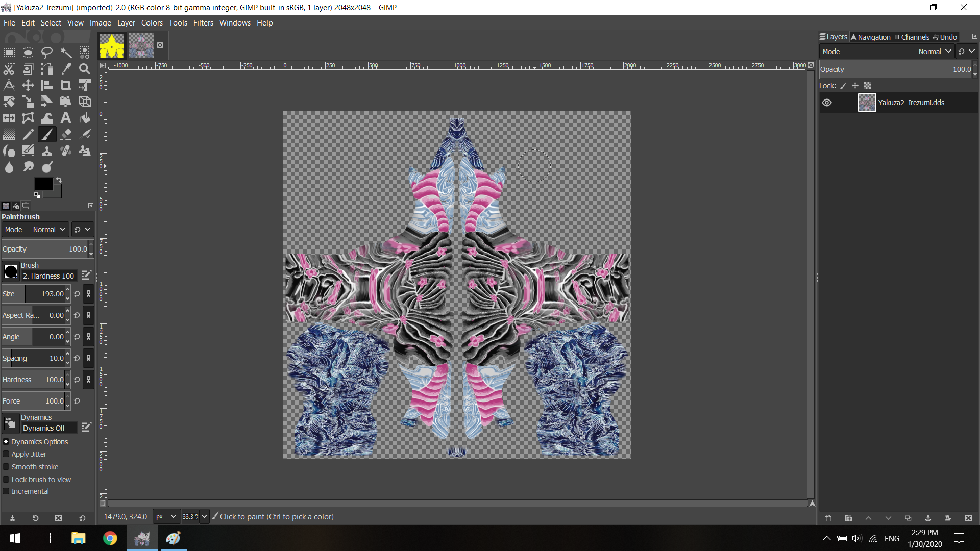The width and height of the screenshot is (980, 551).
Task: Open the layer Mode dropdown
Action: pos(887,52)
